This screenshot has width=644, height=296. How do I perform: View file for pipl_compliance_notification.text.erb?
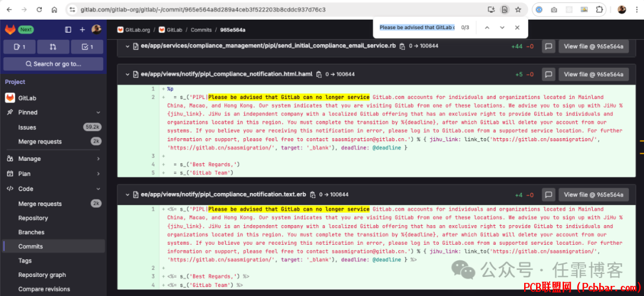click(x=593, y=195)
